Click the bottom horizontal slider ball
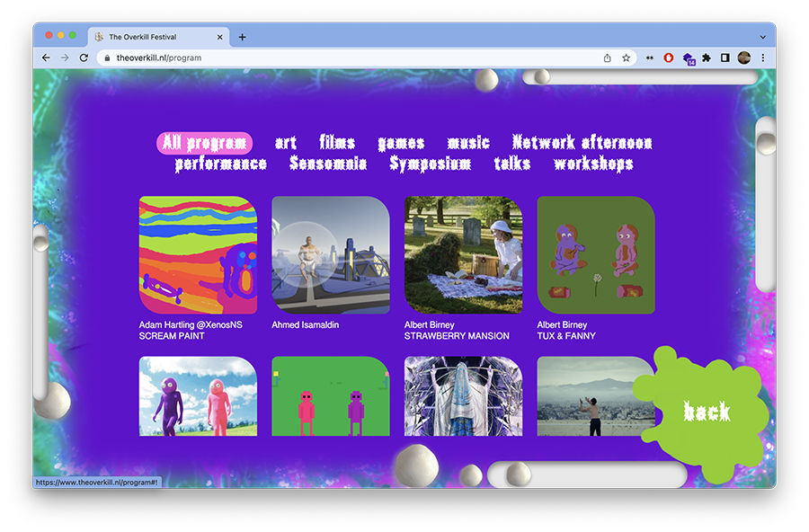 tap(519, 474)
